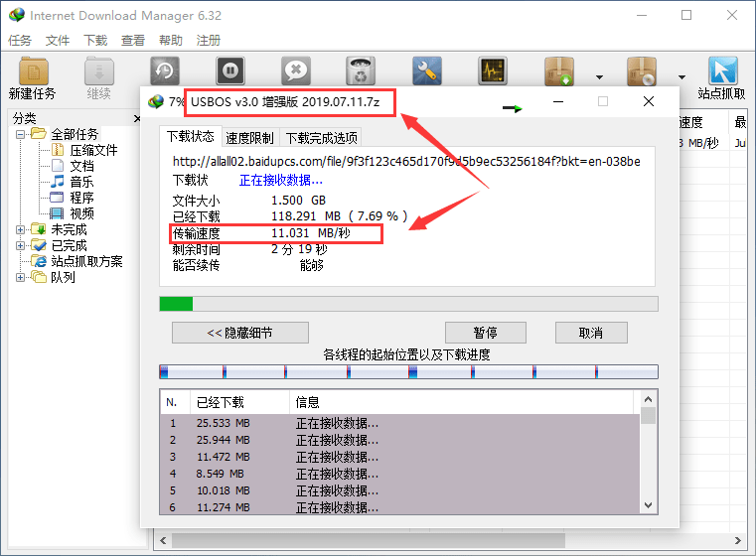Expand the 队列 queue tree node
Screen dimensions: 756x556
(x=22, y=277)
